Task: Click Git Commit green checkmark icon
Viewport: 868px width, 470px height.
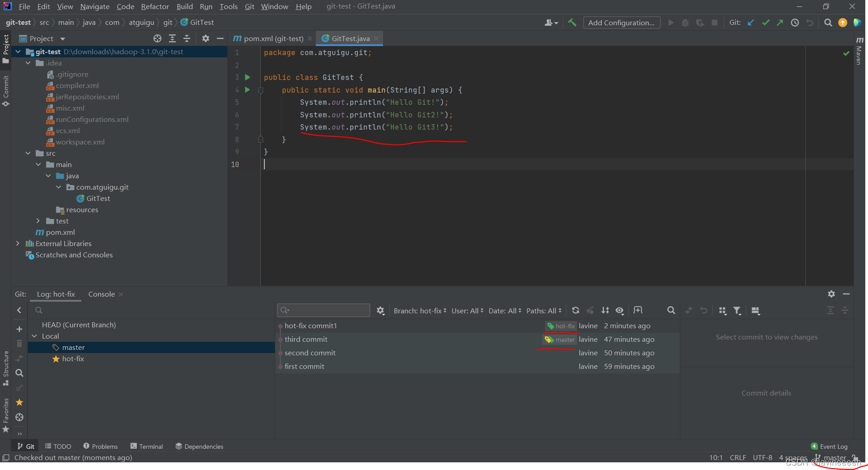Action: 766,23
